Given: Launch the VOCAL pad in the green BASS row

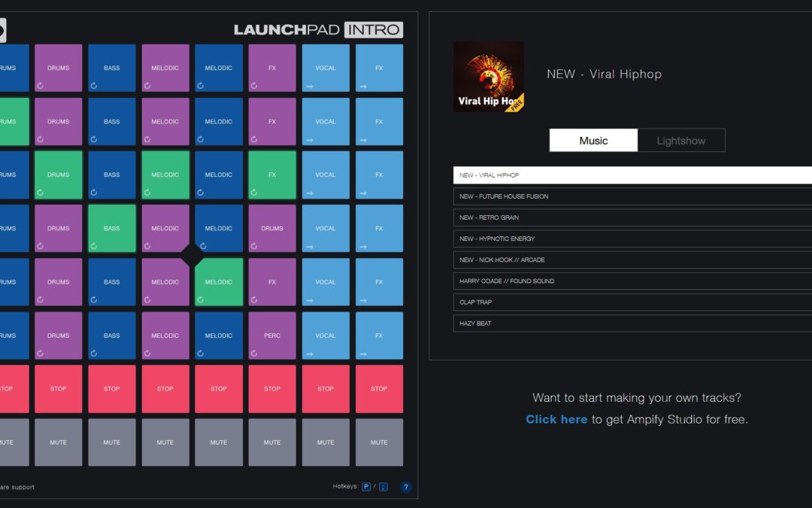Looking at the screenshot, I should [x=326, y=229].
